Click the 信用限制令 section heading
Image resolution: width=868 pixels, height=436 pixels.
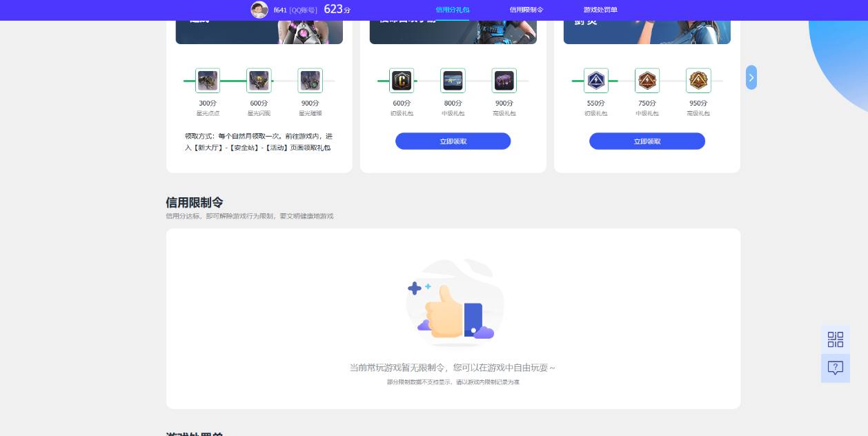[195, 202]
